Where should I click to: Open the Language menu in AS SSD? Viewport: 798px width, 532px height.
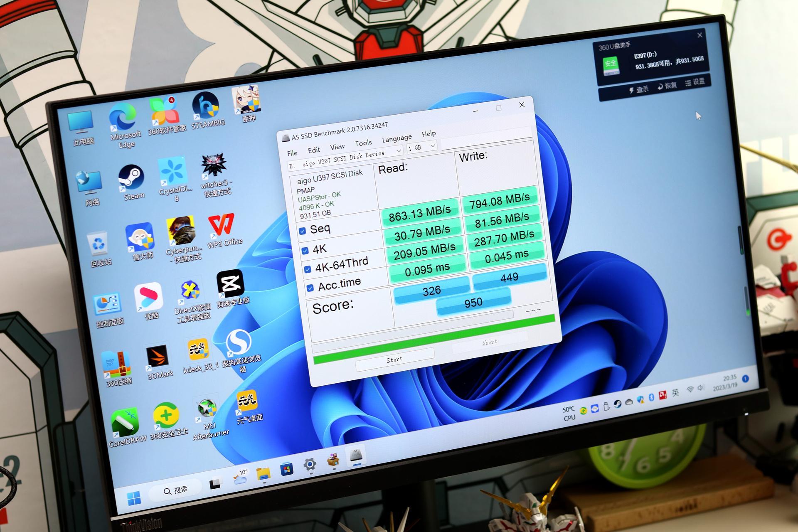coord(397,138)
